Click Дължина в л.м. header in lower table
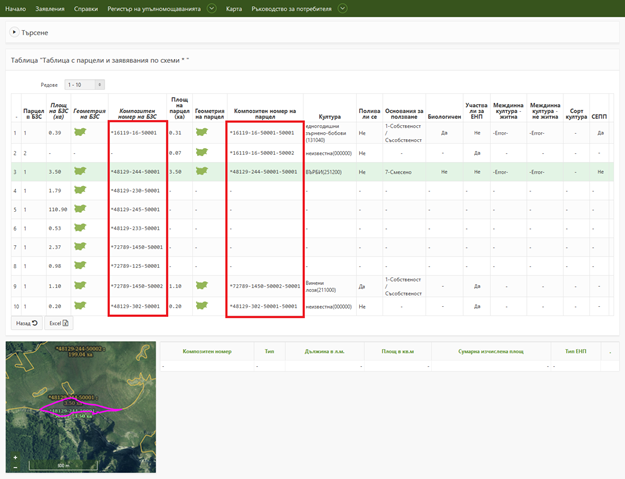This screenshot has height=479, width=625. [324, 351]
